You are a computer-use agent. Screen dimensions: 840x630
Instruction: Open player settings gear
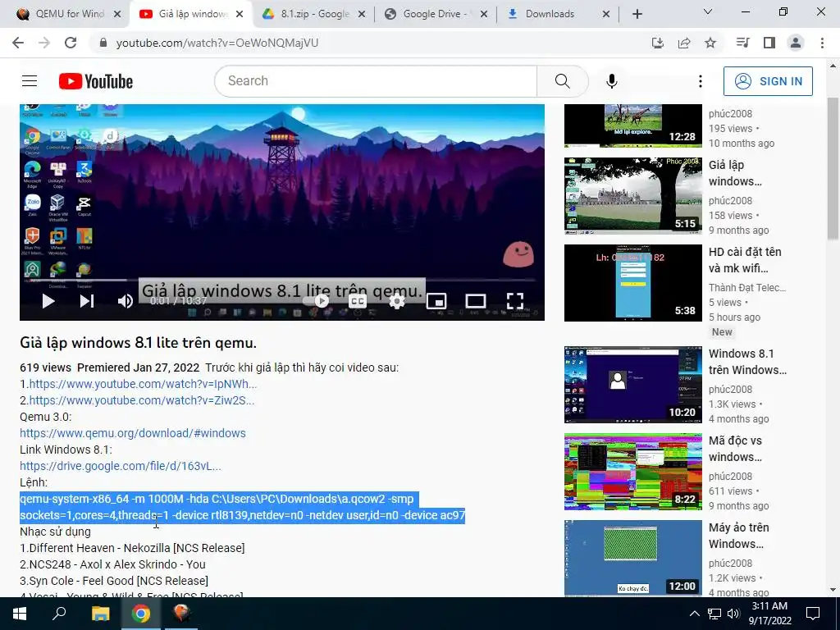click(396, 301)
